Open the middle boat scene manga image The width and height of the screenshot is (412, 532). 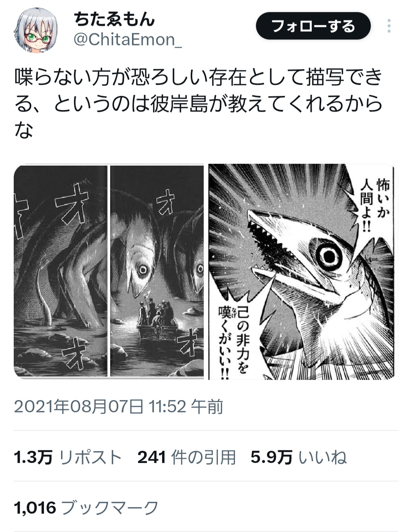157,271
